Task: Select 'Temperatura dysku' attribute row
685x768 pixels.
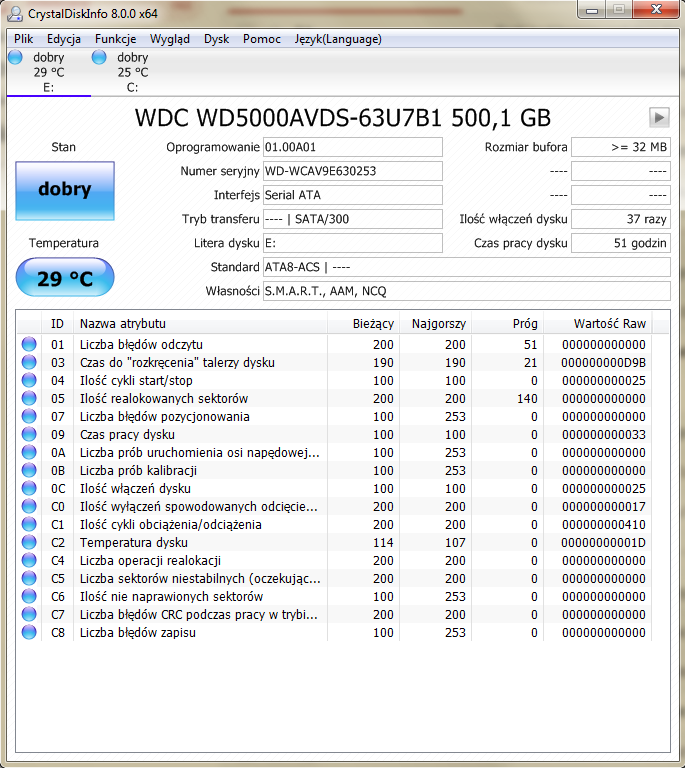Action: coord(334,542)
